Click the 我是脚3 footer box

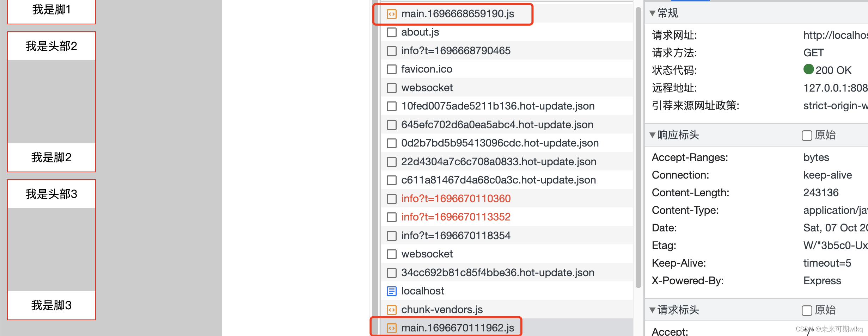tap(51, 305)
